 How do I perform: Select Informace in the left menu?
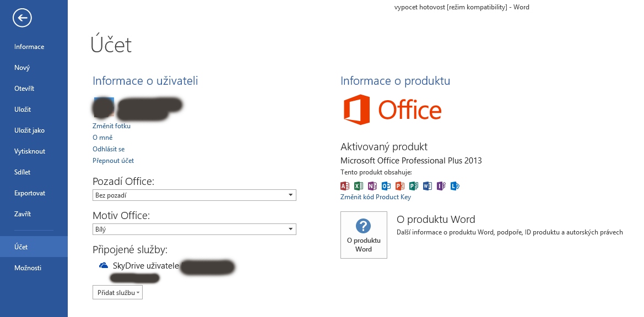[x=29, y=47]
